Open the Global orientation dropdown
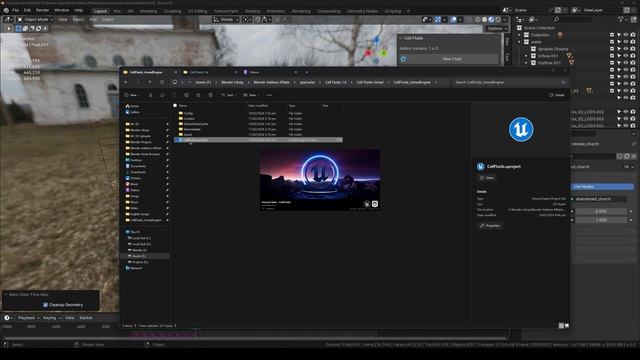 (x=226, y=19)
